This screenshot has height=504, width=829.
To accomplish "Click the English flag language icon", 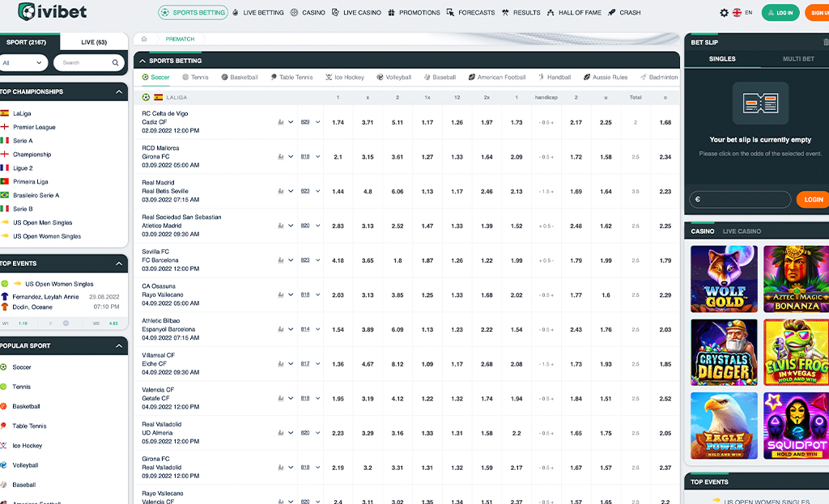I will click(x=737, y=13).
